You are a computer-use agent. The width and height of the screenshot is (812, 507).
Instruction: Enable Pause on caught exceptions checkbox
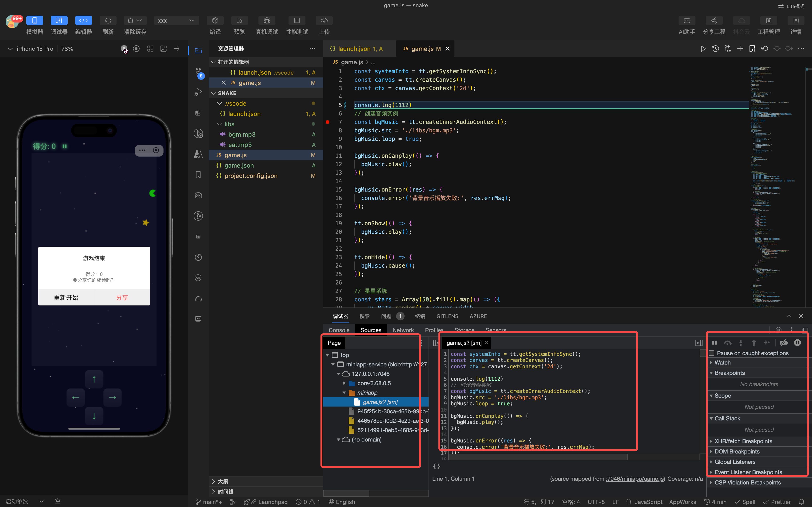coord(712,353)
